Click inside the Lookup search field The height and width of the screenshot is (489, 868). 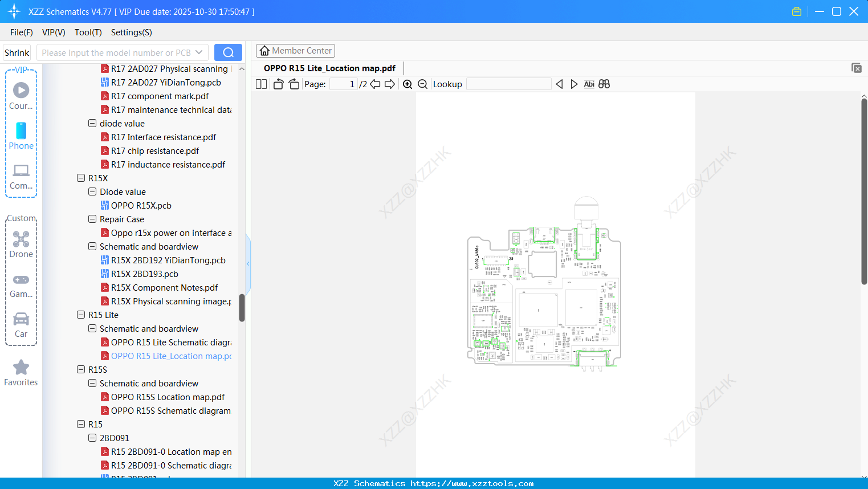[x=507, y=84]
